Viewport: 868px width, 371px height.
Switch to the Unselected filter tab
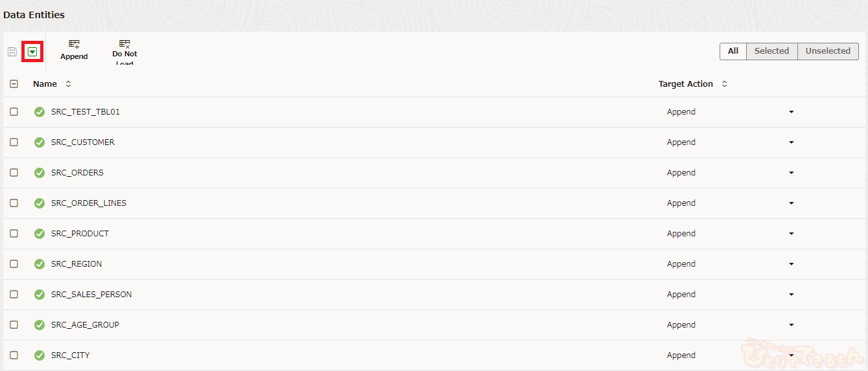pos(828,51)
